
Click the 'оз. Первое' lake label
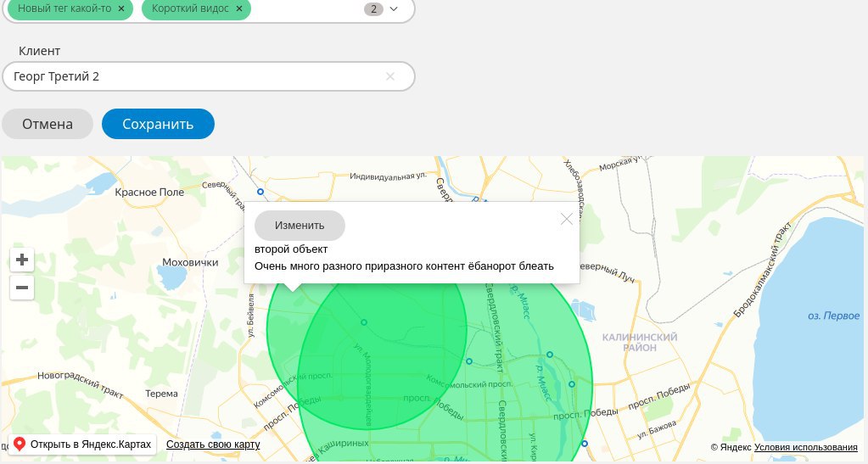click(x=834, y=316)
